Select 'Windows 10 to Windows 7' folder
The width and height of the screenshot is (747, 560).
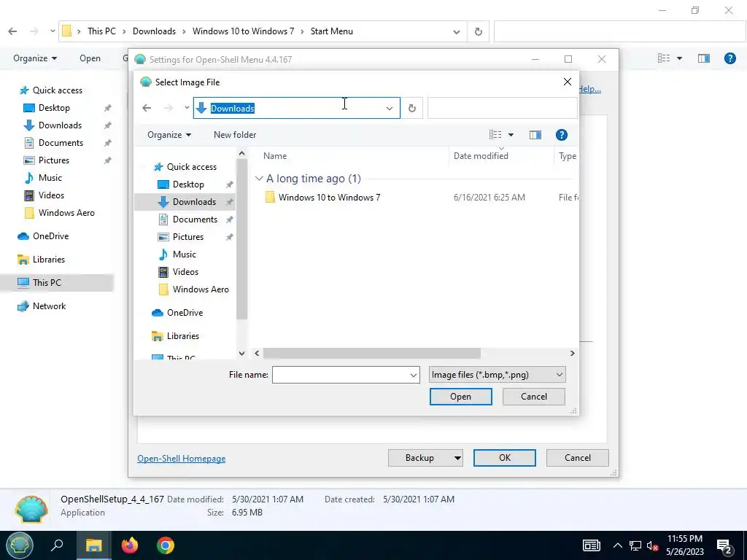[x=329, y=197]
